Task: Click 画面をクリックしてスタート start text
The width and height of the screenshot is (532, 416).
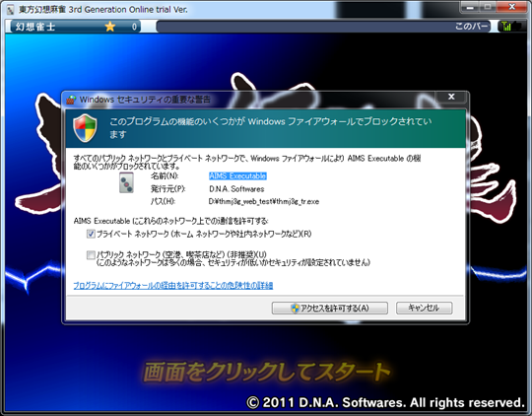Action: [x=266, y=372]
